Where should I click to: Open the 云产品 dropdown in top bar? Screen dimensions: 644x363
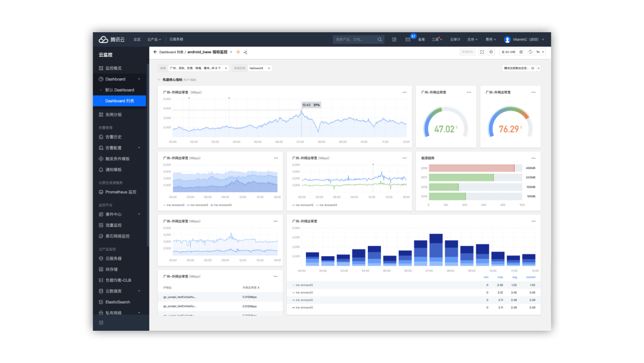(154, 39)
